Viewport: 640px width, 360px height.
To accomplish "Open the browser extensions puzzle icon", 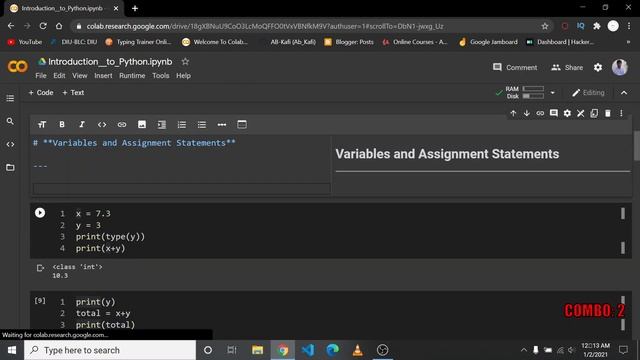I will pos(597,26).
